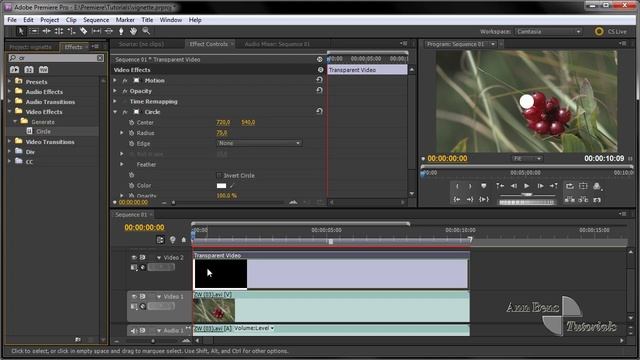Toggle animation stopwatch for Center

(131, 122)
